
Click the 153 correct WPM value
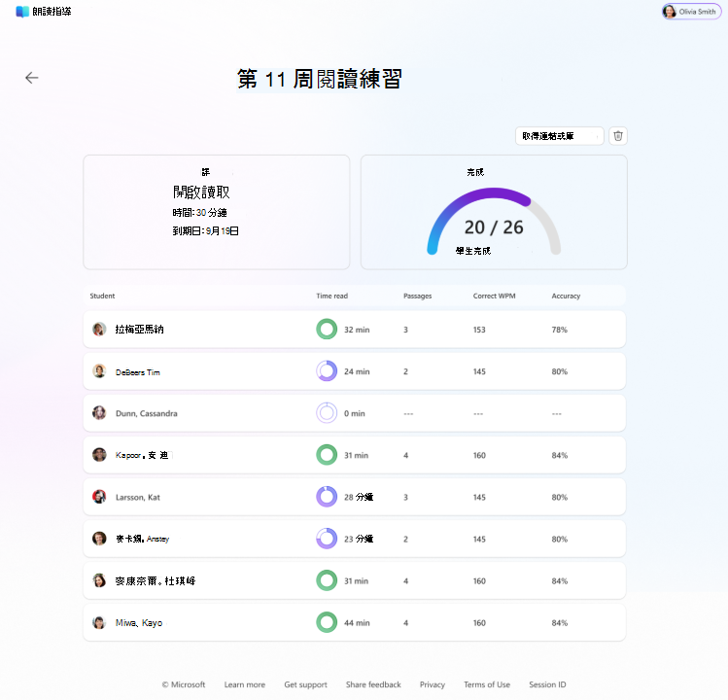click(x=479, y=330)
